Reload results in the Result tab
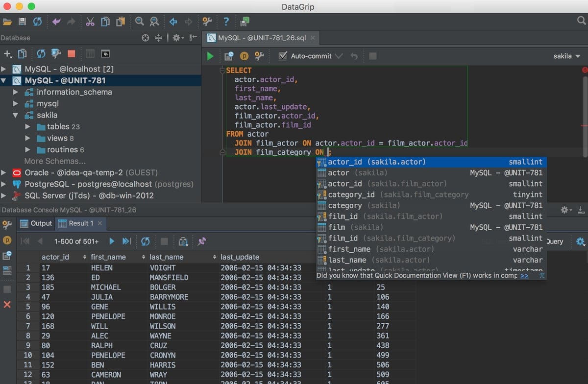This screenshot has height=384, width=588. tap(145, 241)
